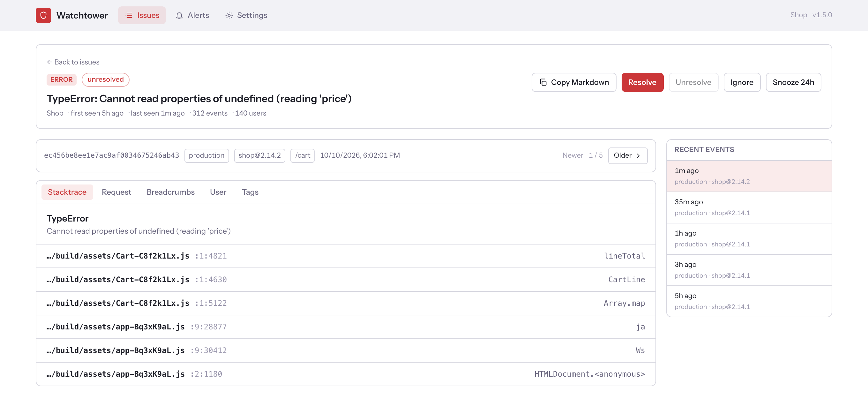
Task: Click the CartLine stack frame row
Action: click(x=346, y=280)
